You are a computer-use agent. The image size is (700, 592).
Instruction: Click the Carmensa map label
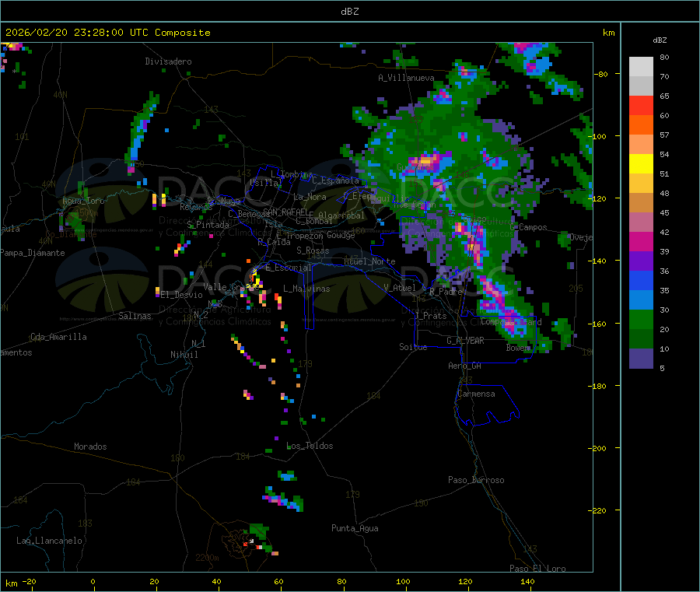coord(476,394)
